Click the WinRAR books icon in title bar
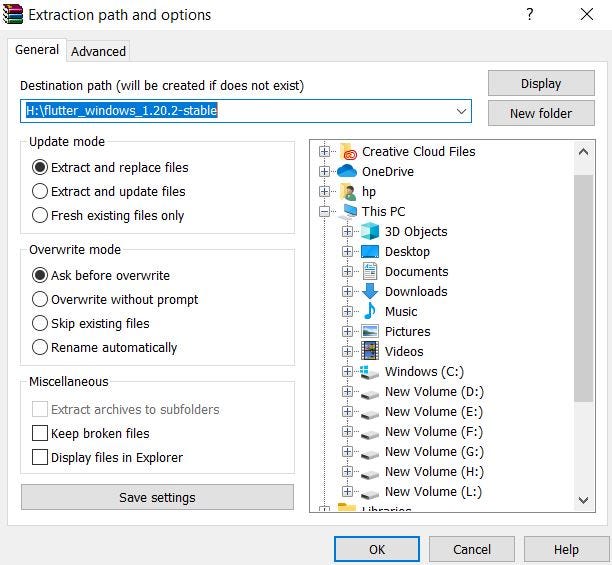Image resolution: width=612 pixels, height=565 pixels. click(12, 15)
